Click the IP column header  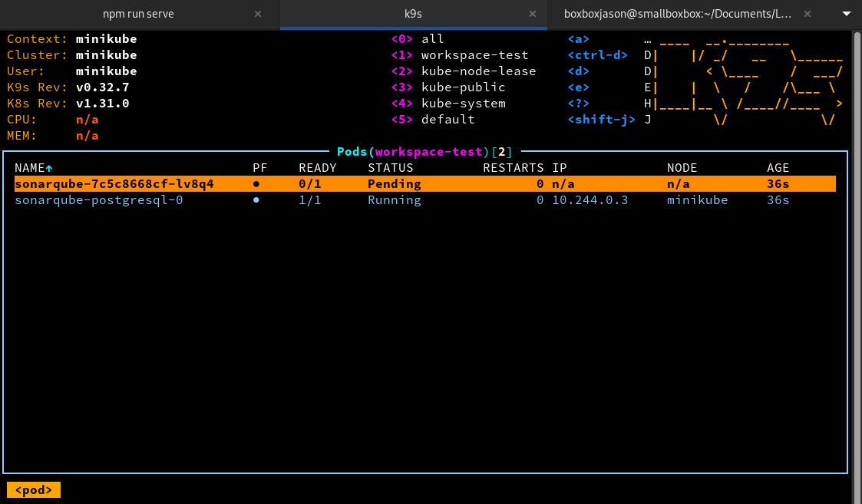point(559,168)
